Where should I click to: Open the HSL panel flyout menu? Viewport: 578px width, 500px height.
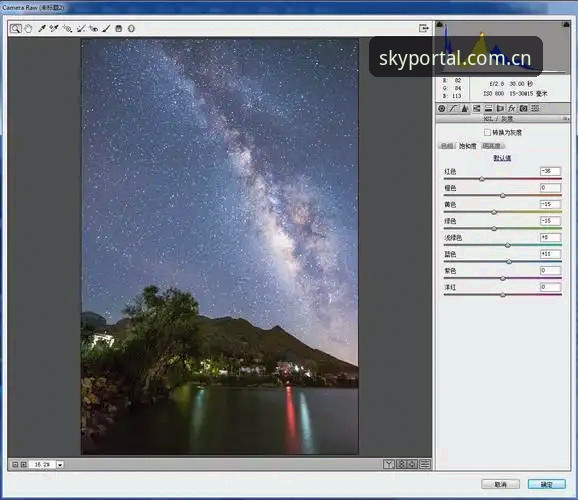565,119
